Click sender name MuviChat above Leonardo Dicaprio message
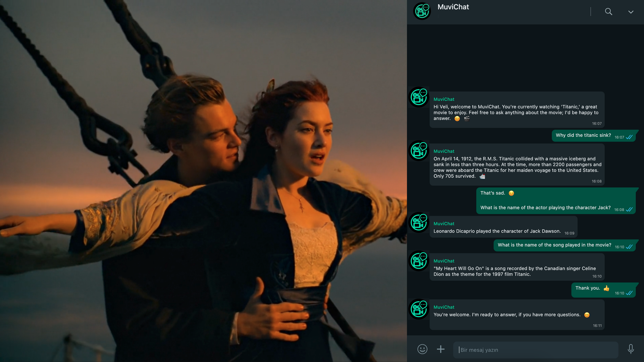Screen dimensions: 644x362 coord(444,224)
